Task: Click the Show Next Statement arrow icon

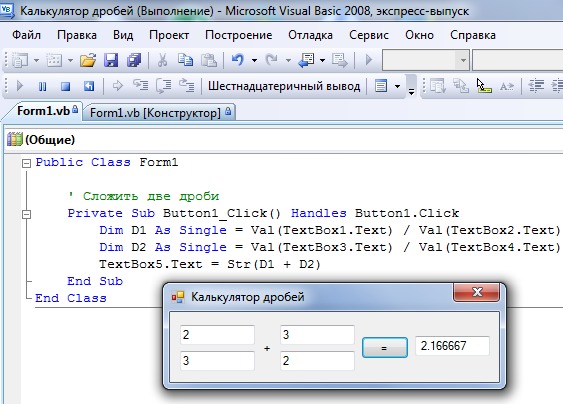Action: tap(117, 86)
